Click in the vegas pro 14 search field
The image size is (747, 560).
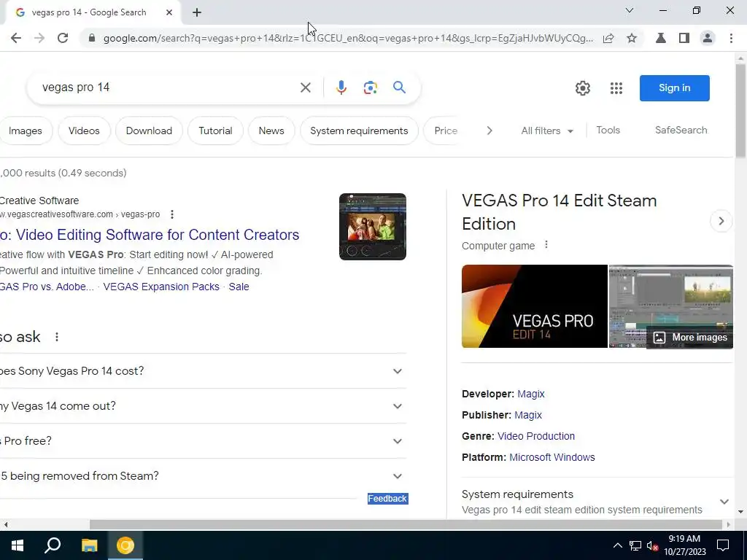pyautogui.click(x=167, y=87)
